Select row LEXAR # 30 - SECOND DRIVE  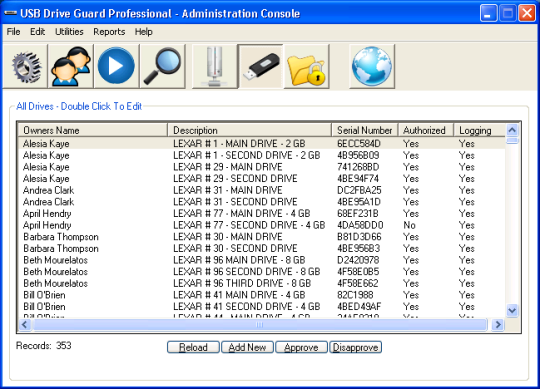[261, 248]
